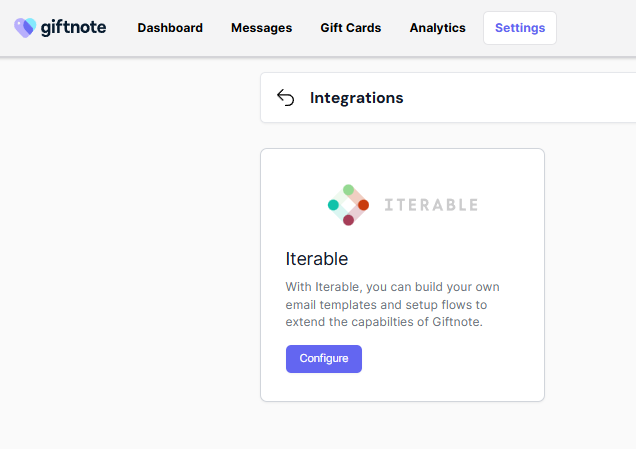The height and width of the screenshot is (449, 636).
Task: Click the giftnote brand name text
Action: point(73,28)
